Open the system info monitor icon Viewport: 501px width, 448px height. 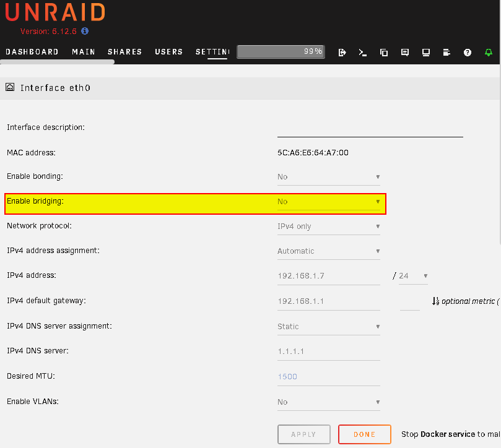coord(425,53)
